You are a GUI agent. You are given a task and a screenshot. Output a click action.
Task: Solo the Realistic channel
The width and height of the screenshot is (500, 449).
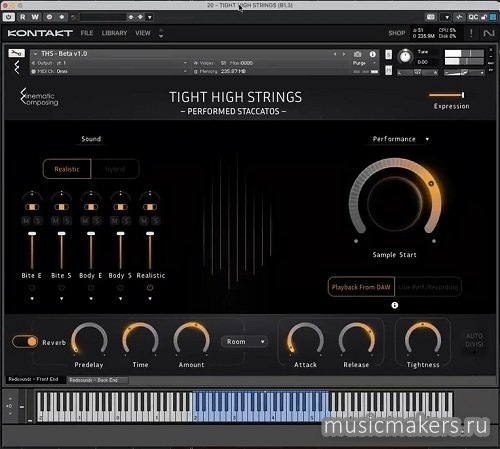click(156, 220)
